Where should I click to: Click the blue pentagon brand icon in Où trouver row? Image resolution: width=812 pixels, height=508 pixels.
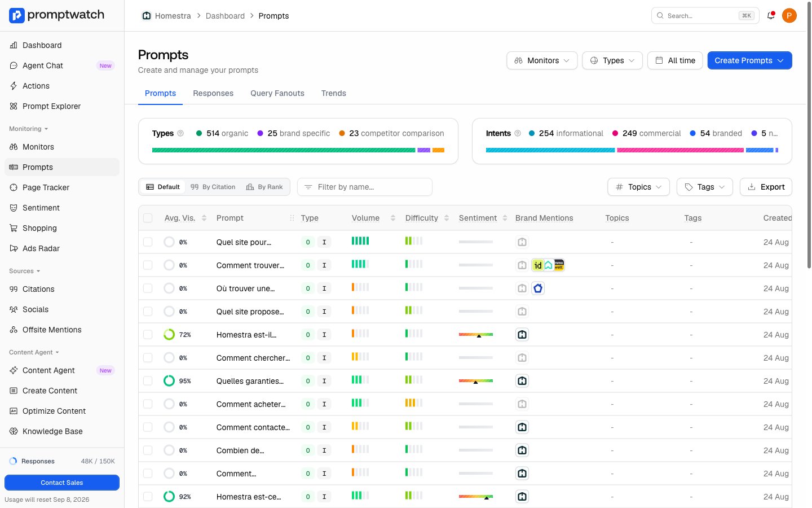point(538,288)
